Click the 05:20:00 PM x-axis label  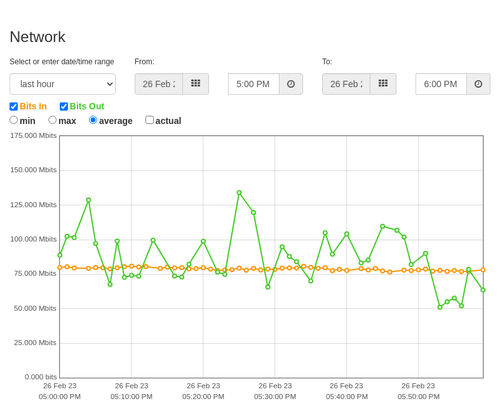click(203, 397)
